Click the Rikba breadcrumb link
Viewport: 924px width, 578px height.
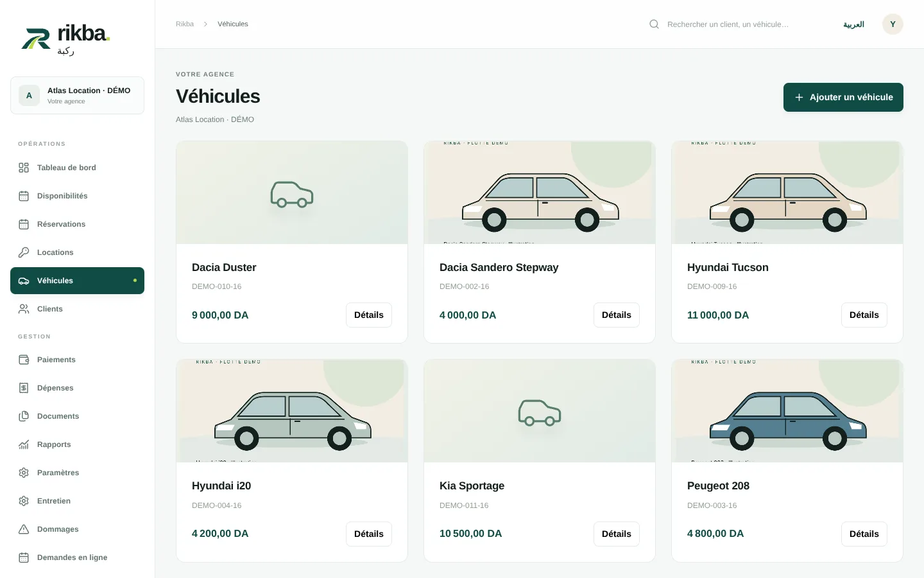(185, 24)
